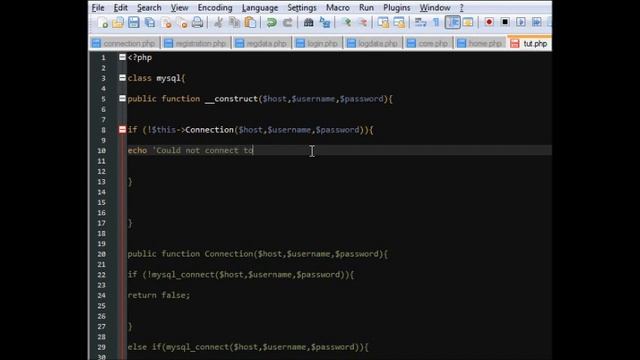
Task: Click 'Connection' in line 20 function definition
Action: (x=229, y=254)
